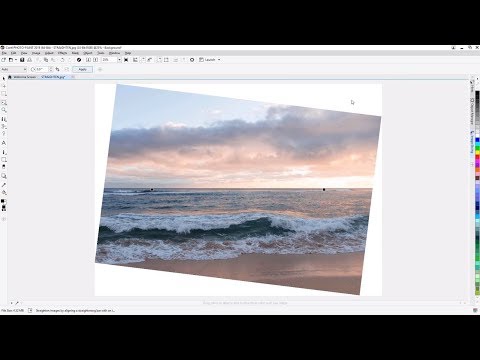Open the File menu
The image size is (480, 360).
pyautogui.click(x=4, y=53)
